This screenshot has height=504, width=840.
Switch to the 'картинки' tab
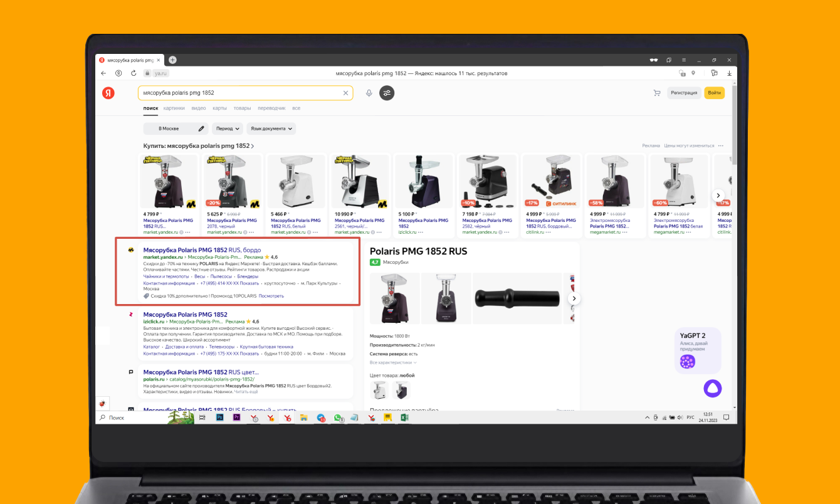coord(174,108)
